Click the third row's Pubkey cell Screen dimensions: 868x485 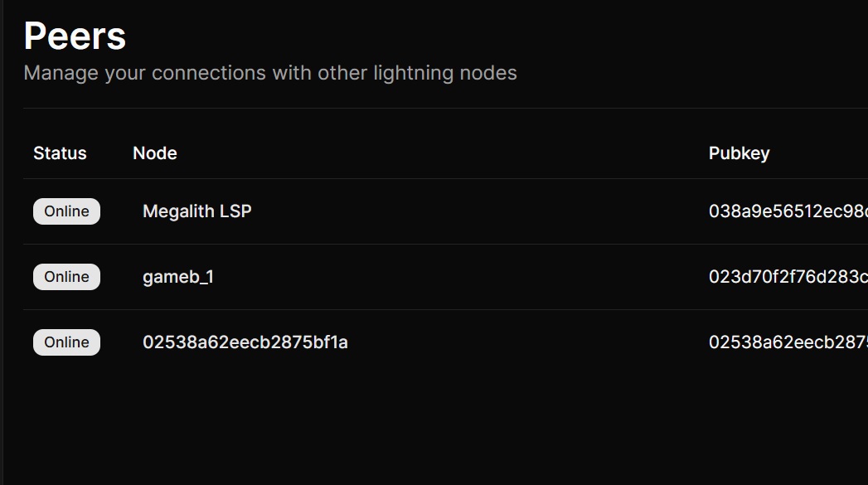(x=788, y=342)
